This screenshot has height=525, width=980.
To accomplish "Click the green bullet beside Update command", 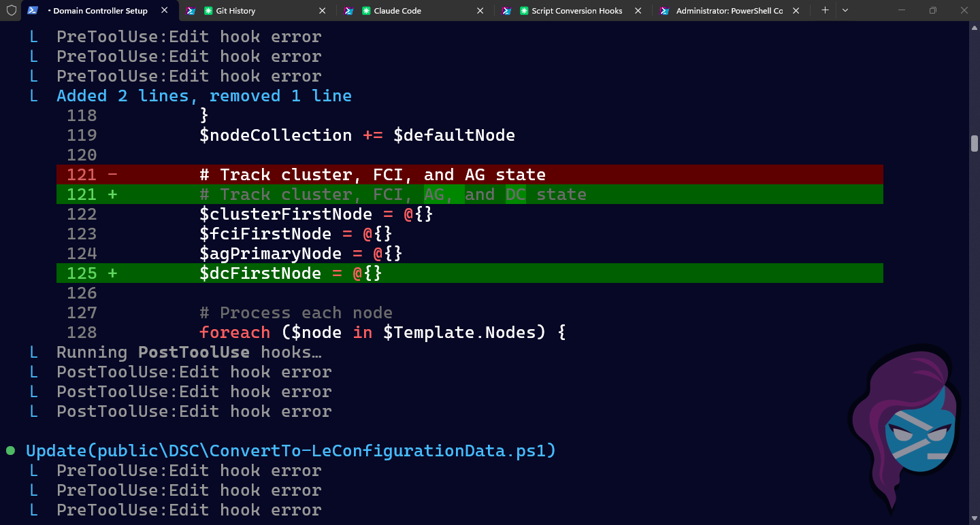I will pos(11,451).
